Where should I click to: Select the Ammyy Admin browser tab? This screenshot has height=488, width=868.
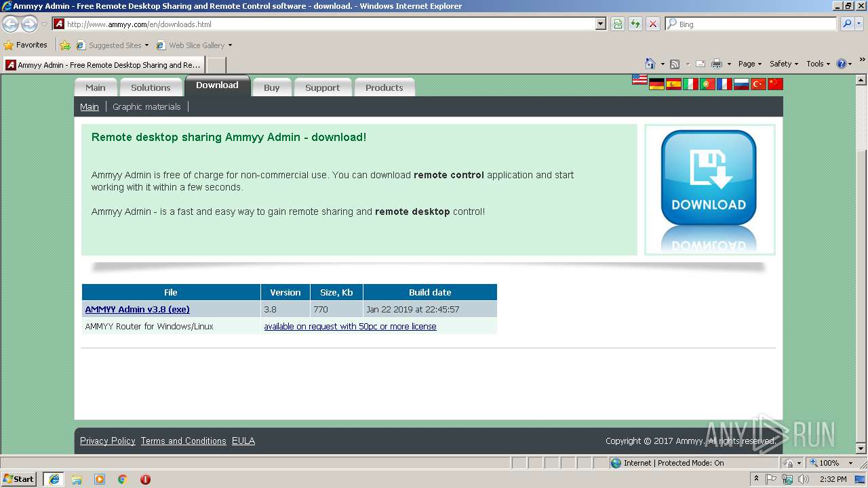point(104,65)
